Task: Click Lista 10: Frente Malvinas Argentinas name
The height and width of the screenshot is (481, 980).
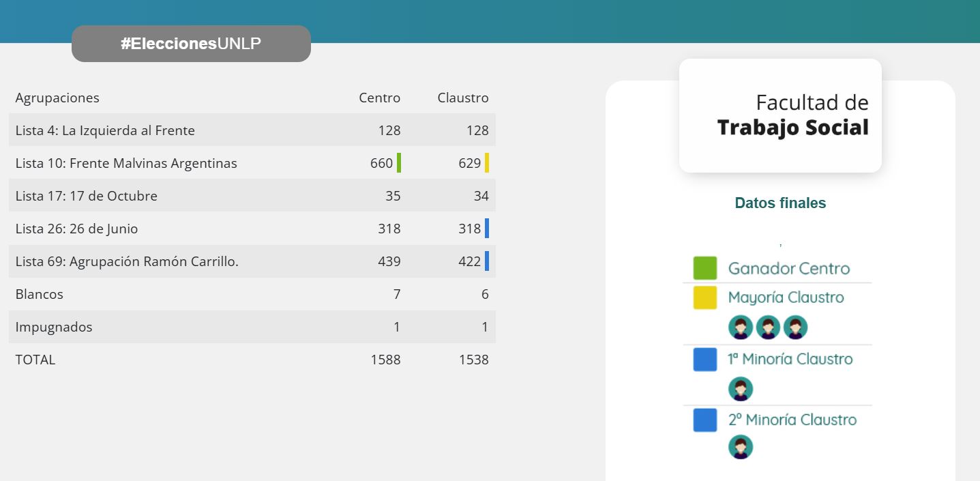Action: (x=126, y=163)
